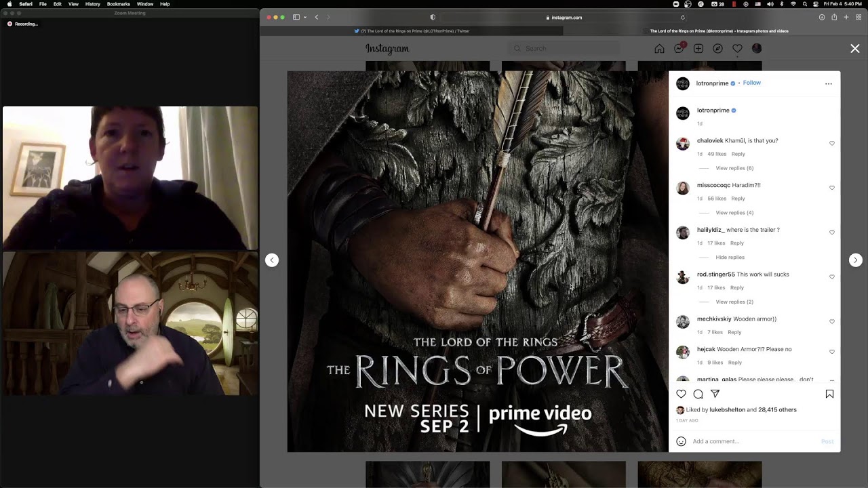Screen dimensions: 868x488
Task: Open the sidebar dropdown arrow in Safari
Action: tap(305, 17)
